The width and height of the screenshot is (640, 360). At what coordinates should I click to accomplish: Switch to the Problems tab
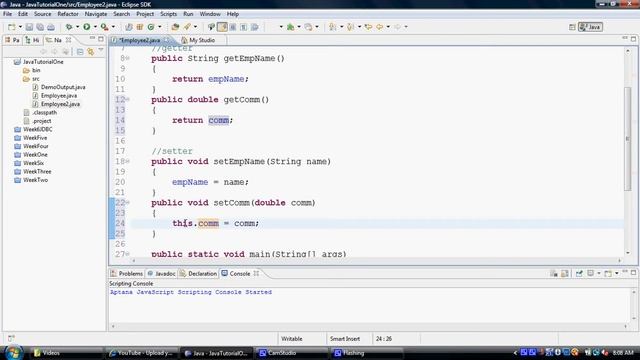[x=127, y=273]
